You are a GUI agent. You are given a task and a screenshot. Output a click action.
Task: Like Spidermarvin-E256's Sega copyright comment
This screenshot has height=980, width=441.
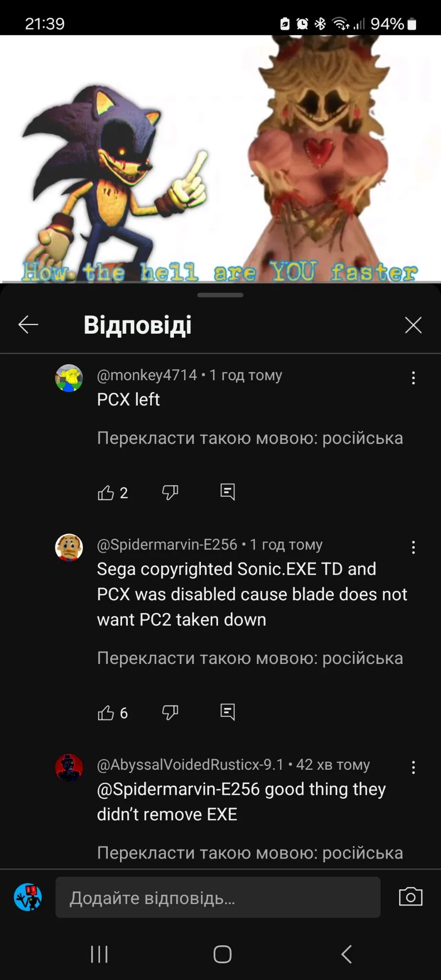click(106, 712)
